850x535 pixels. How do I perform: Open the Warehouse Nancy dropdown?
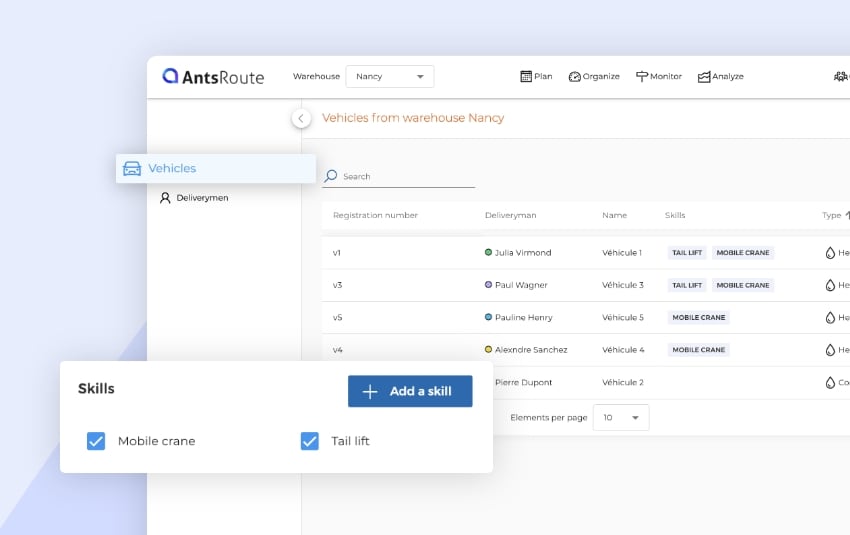tap(389, 76)
